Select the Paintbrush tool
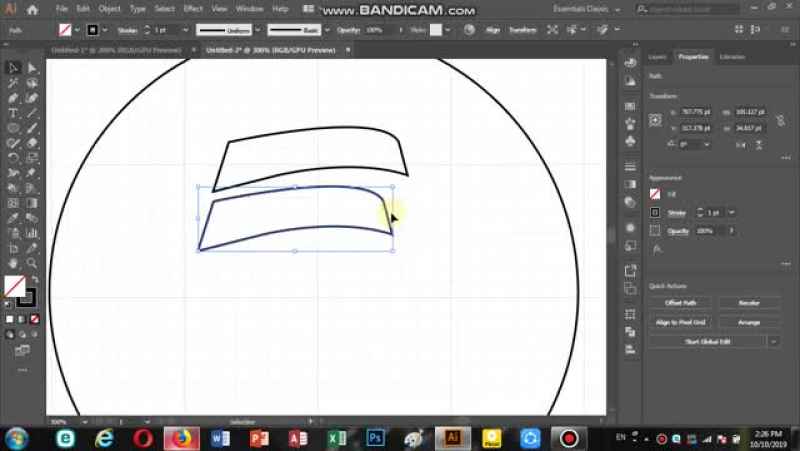This screenshot has height=451, width=800. click(x=32, y=128)
